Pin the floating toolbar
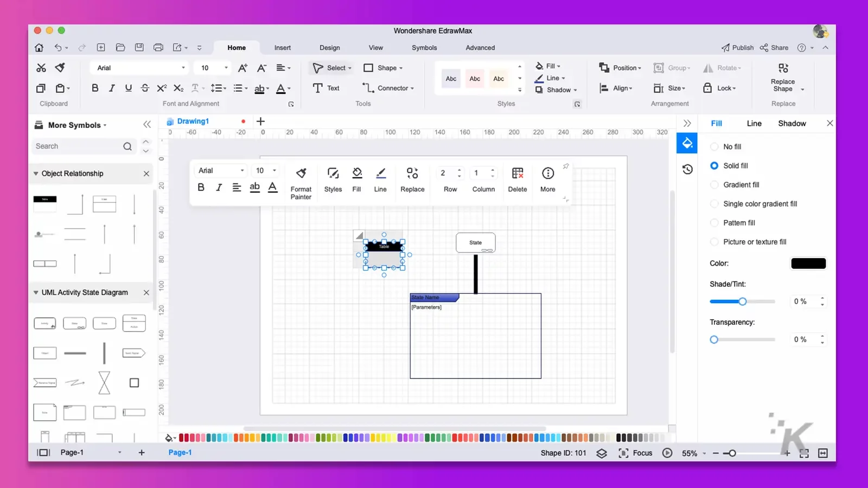This screenshot has height=488, width=868. (566, 166)
